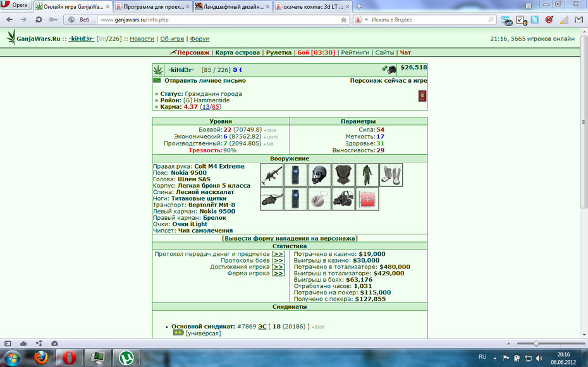
Task: Click the iLight goggles icon
Action: coord(343,199)
